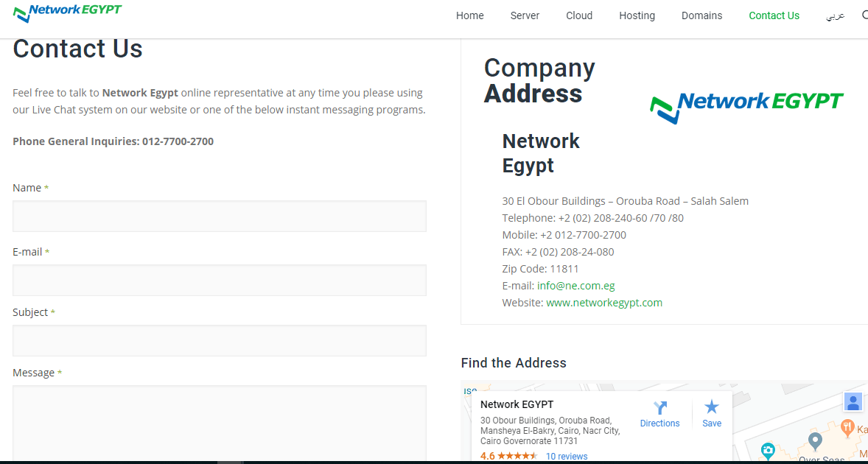
Task: Open the info@ne.com.eg email link
Action: click(575, 286)
